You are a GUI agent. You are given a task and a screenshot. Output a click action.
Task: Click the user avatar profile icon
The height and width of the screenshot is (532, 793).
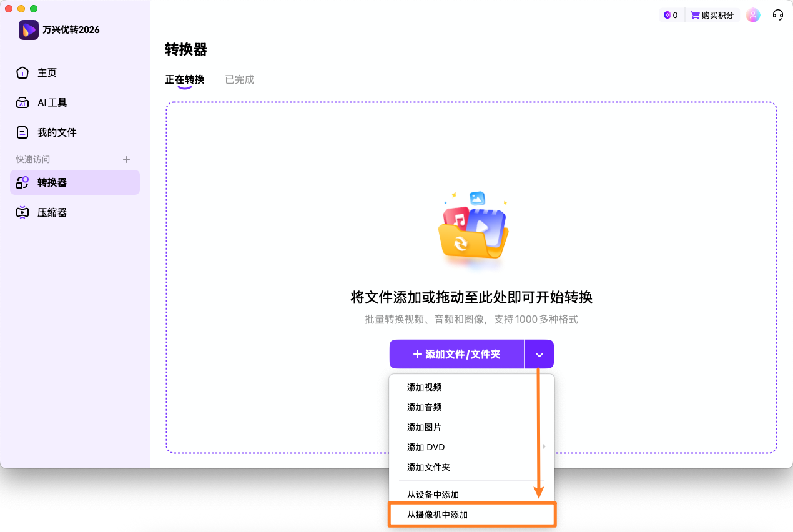[x=753, y=14]
